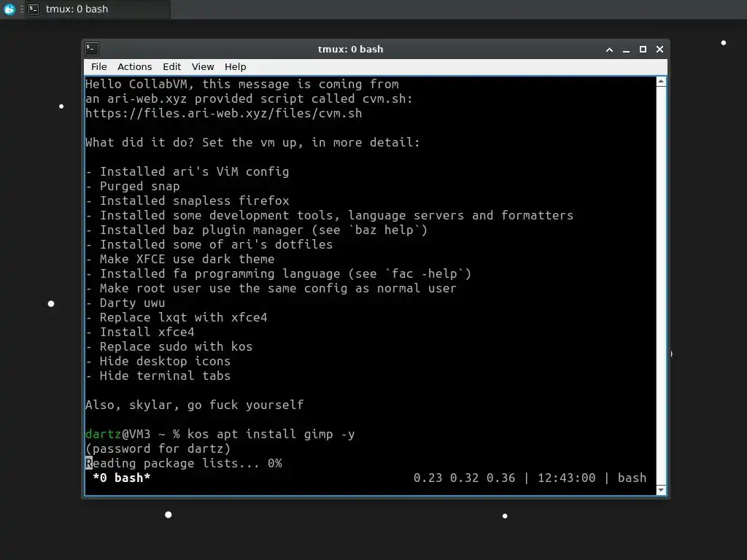747x560 pixels.
Task: Click the 'Installed snapless firefox' line
Action: tap(187, 201)
